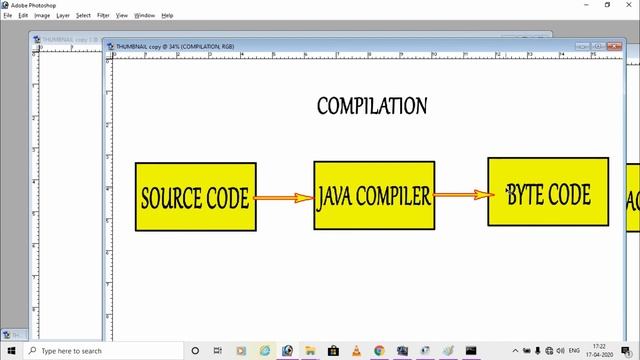Screen dimensions: 640x360
Task: Open the Select menu
Action: coord(83,16)
